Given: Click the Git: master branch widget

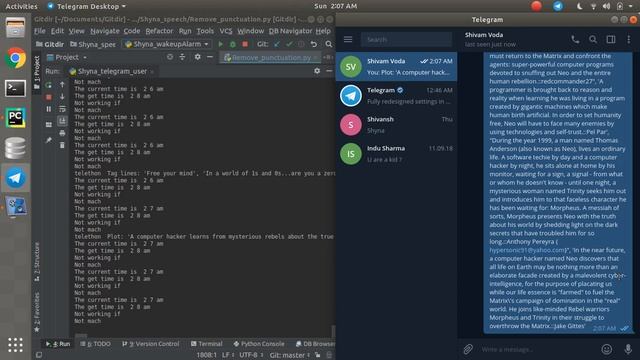Looking at the screenshot, I should point(289,355).
